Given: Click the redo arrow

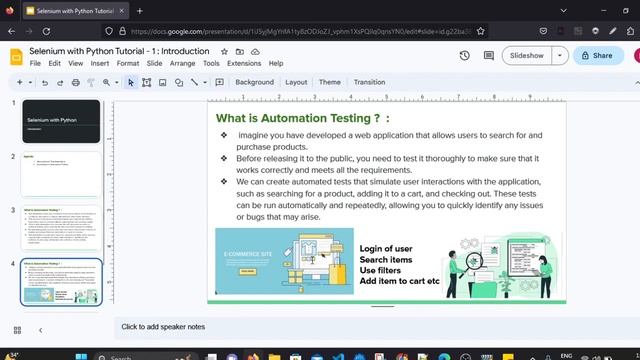Looking at the screenshot, I should click(60, 82).
